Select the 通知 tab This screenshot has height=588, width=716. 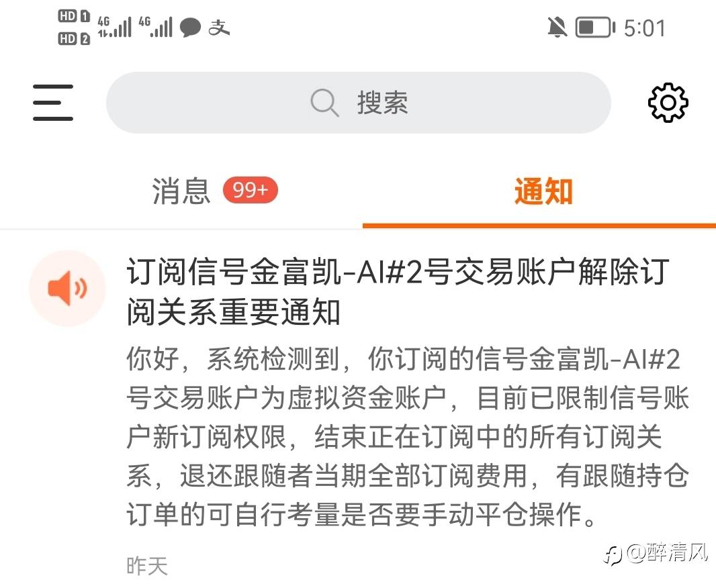click(x=543, y=191)
